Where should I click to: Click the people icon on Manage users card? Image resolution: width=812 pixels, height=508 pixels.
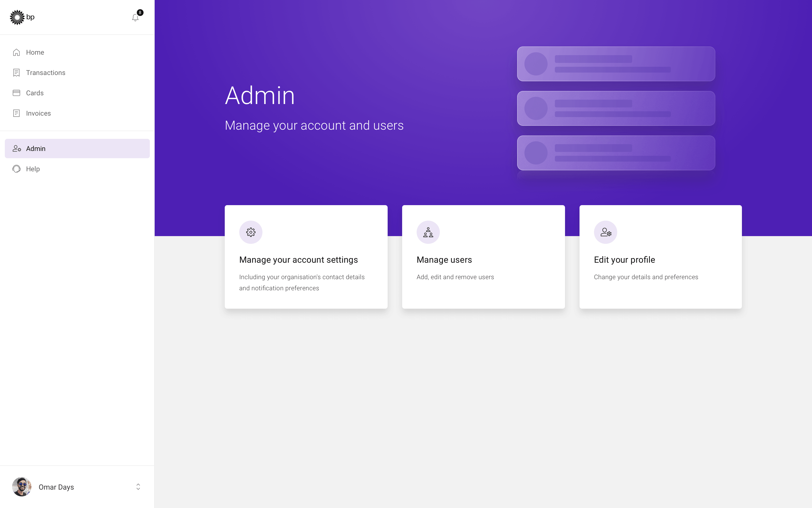tap(428, 232)
